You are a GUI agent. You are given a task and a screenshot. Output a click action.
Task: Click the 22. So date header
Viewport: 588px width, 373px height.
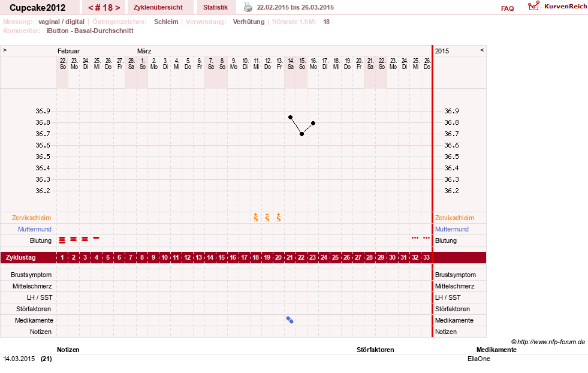click(63, 64)
